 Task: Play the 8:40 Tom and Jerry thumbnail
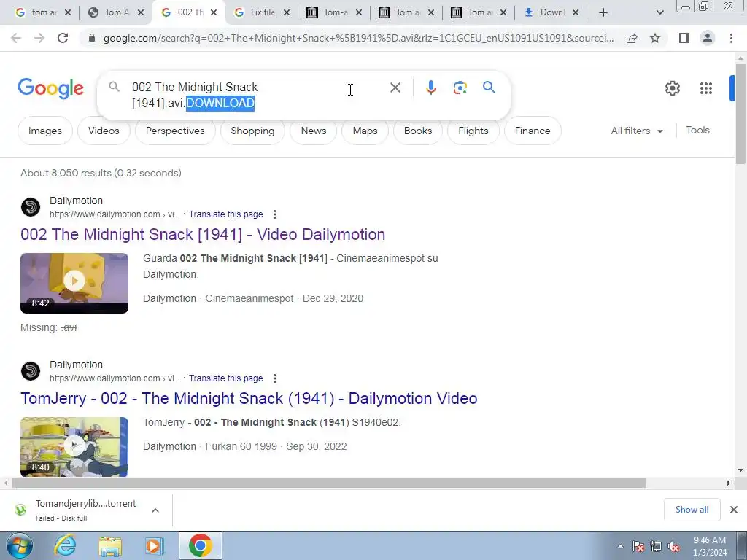(x=74, y=447)
